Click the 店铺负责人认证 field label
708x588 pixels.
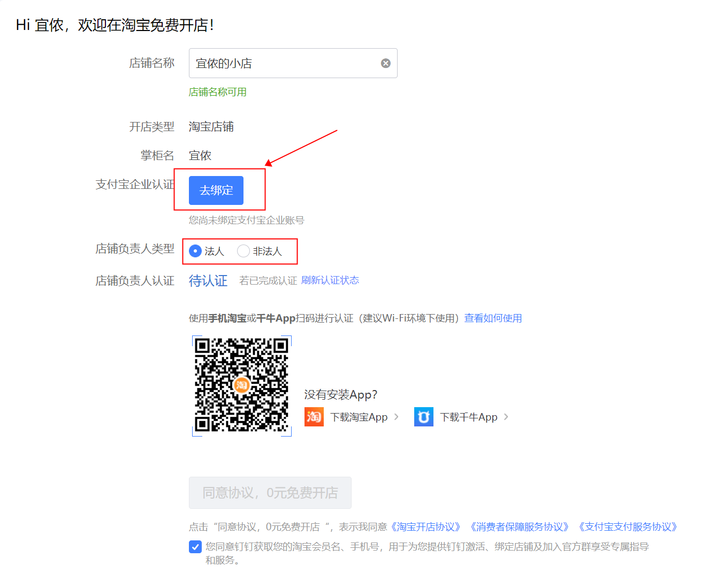[135, 281]
